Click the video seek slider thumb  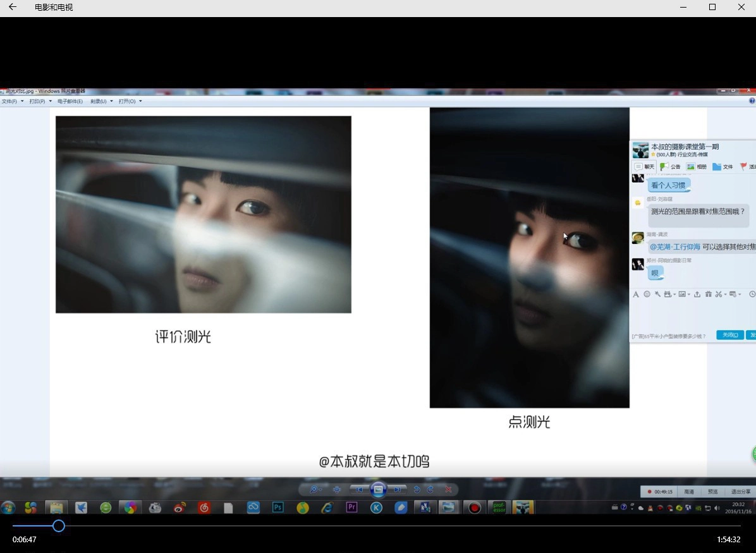coord(59,526)
